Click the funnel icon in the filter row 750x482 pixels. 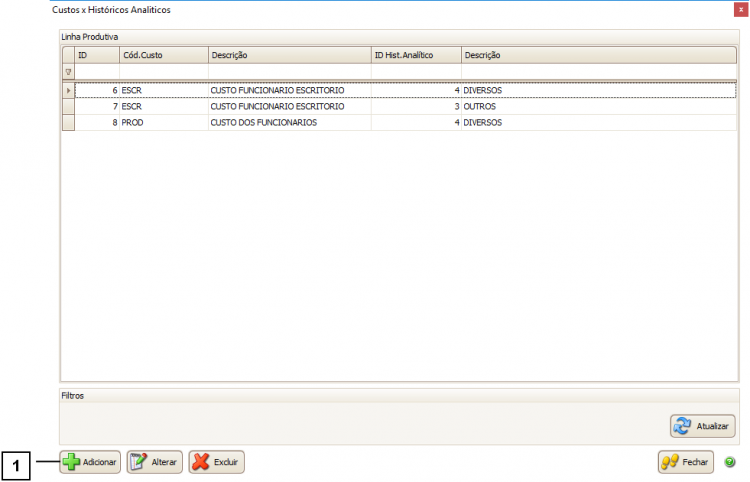pos(68,72)
